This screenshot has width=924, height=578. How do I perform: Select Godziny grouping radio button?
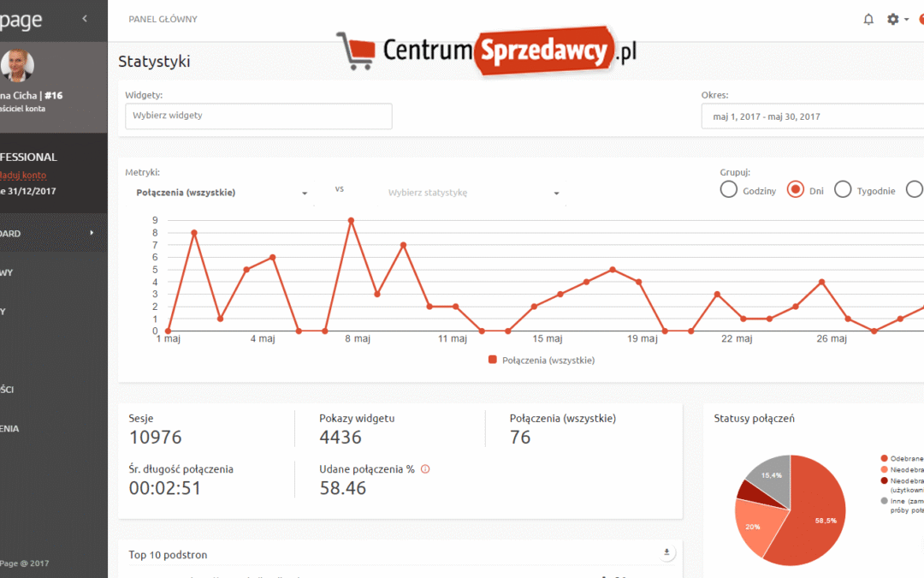click(728, 189)
